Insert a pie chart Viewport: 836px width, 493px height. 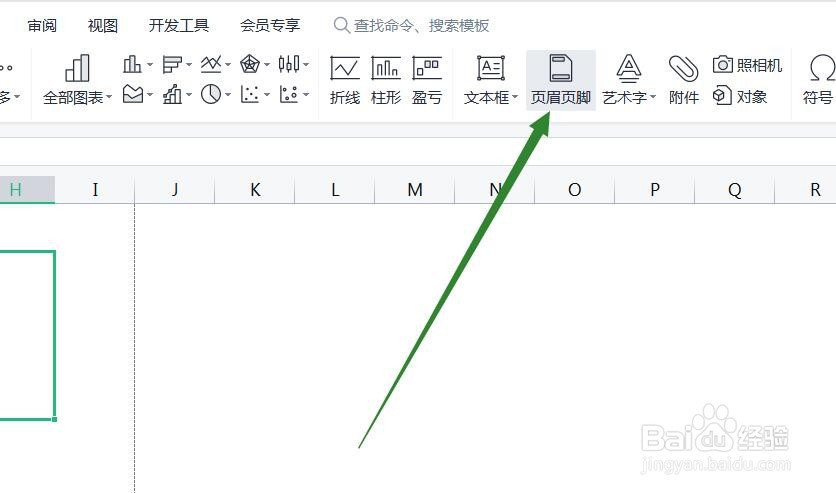211,95
